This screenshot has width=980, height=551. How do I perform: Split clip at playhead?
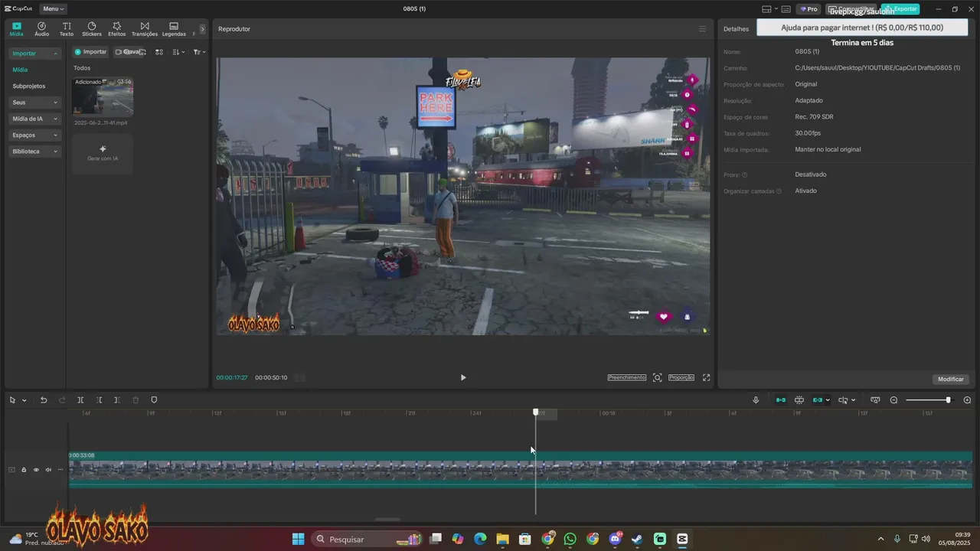pyautogui.click(x=80, y=400)
